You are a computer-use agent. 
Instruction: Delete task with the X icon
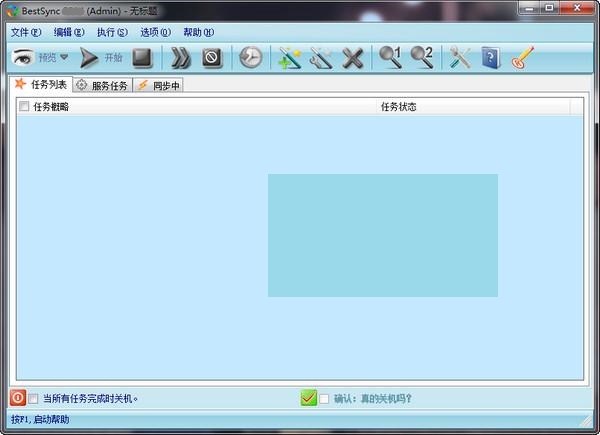tap(352, 59)
